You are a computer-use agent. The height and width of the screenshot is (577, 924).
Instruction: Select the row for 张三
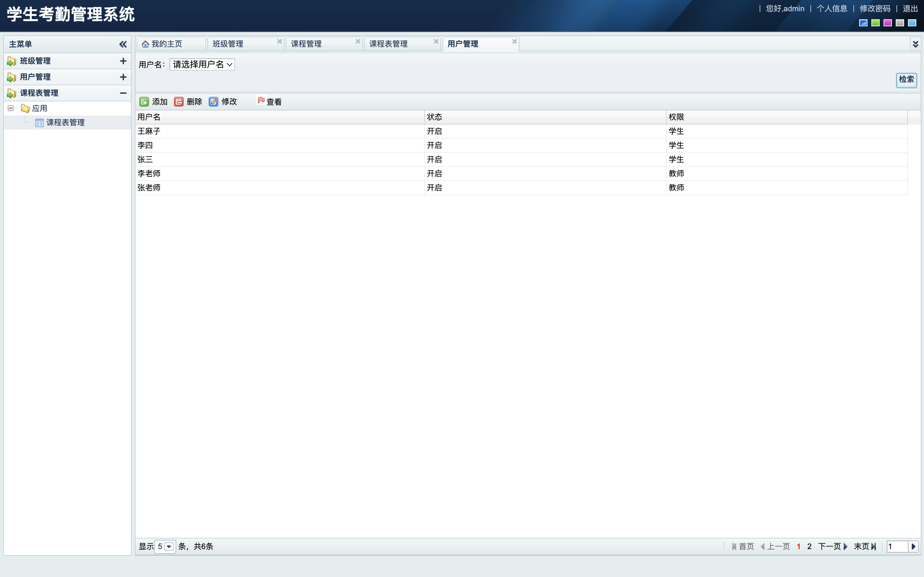click(521, 159)
